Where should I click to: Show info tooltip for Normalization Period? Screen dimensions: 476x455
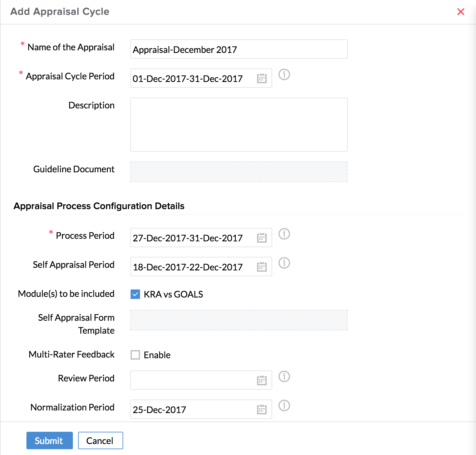click(284, 406)
